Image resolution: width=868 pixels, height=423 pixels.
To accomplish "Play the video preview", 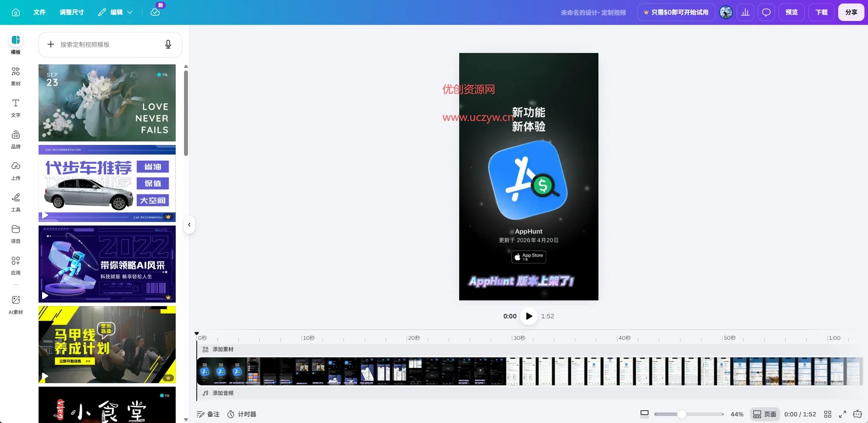I will click(529, 316).
